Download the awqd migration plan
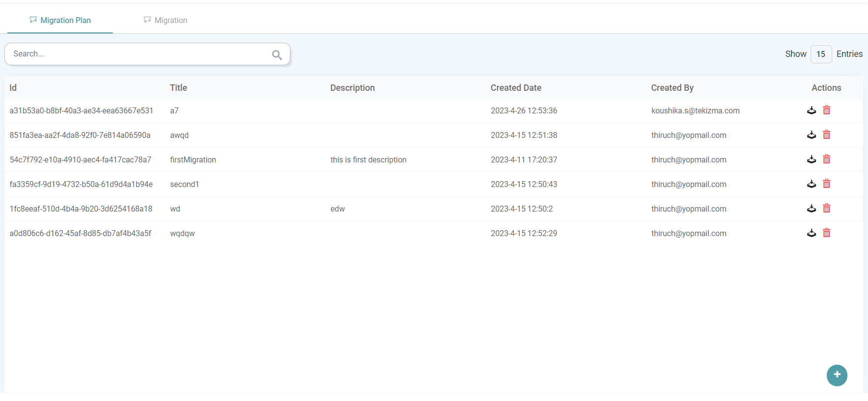Viewport: 868px width, 401px height. tap(811, 135)
